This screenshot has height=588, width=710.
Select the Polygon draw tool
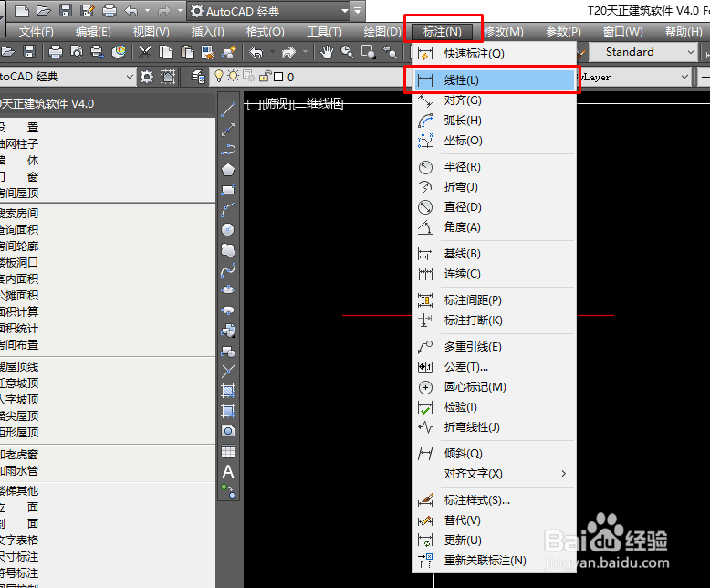point(228,170)
